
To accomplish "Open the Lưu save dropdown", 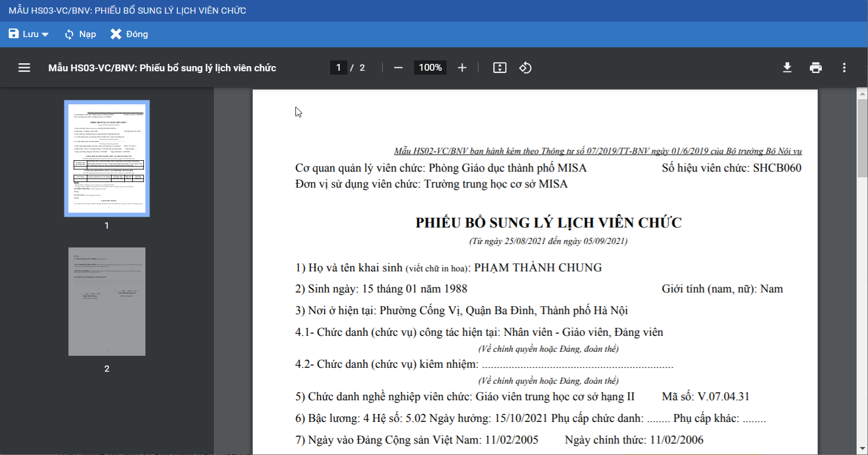I will coord(45,35).
